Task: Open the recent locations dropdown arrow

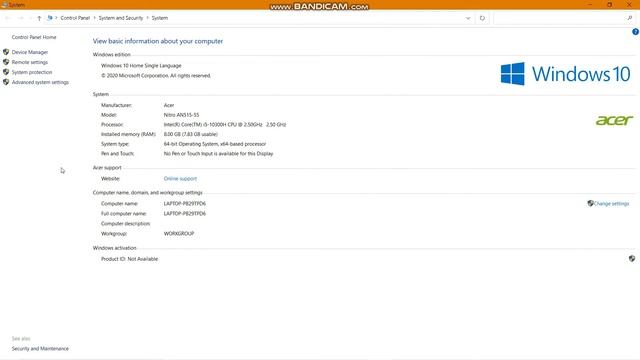Action: pos(30,18)
